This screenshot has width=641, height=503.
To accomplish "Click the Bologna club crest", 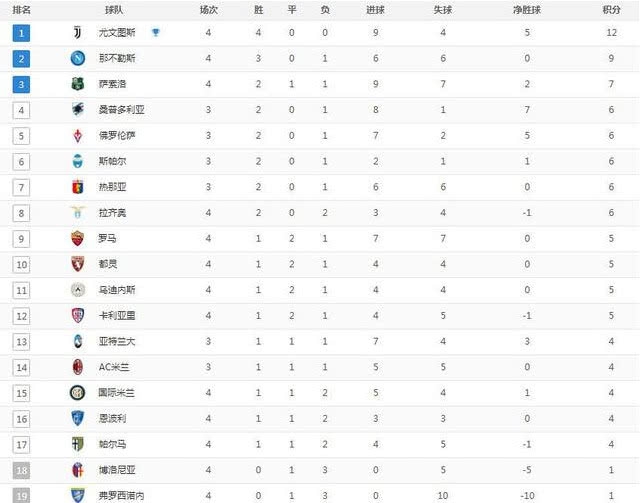I will [78, 470].
